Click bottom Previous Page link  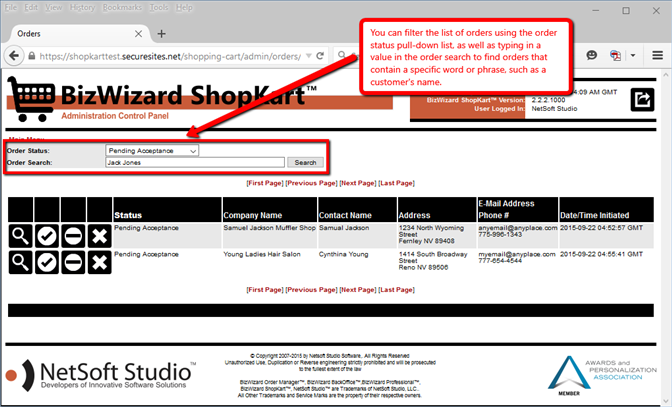point(312,290)
